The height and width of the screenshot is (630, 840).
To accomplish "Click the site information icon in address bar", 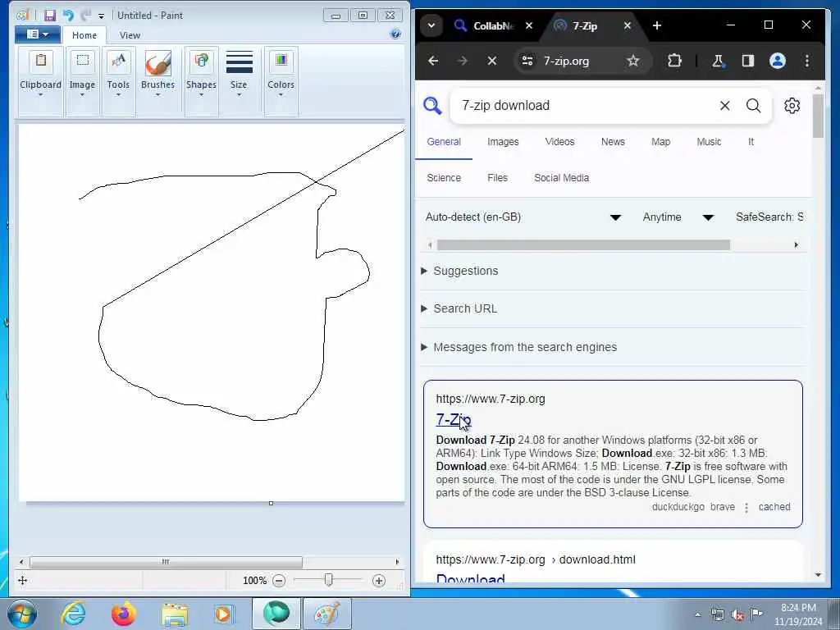I will click(x=527, y=61).
